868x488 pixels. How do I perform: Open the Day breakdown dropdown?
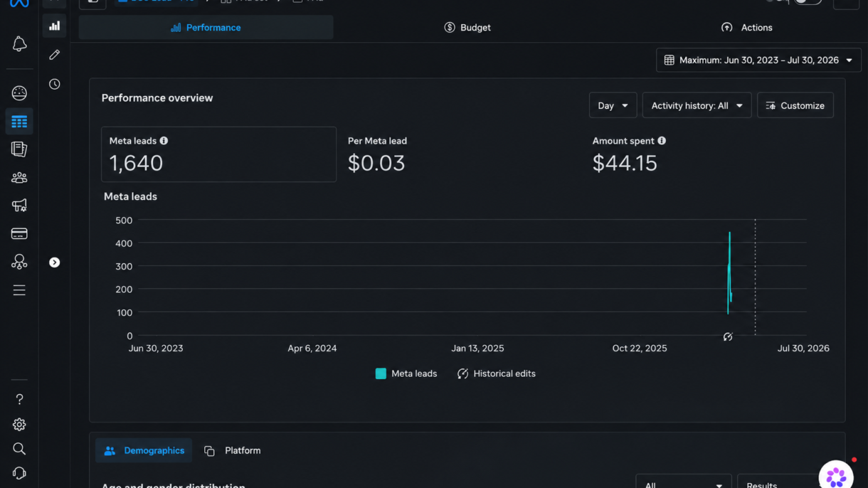click(x=613, y=105)
